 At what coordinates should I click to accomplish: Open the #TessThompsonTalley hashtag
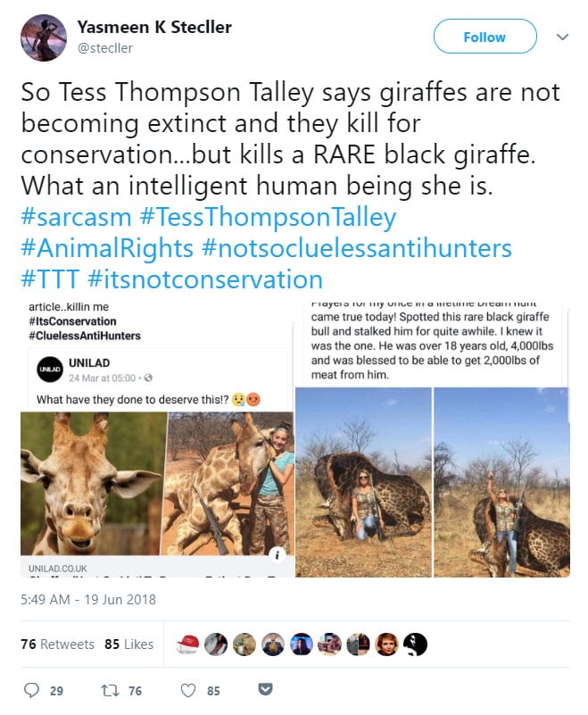[x=268, y=218]
